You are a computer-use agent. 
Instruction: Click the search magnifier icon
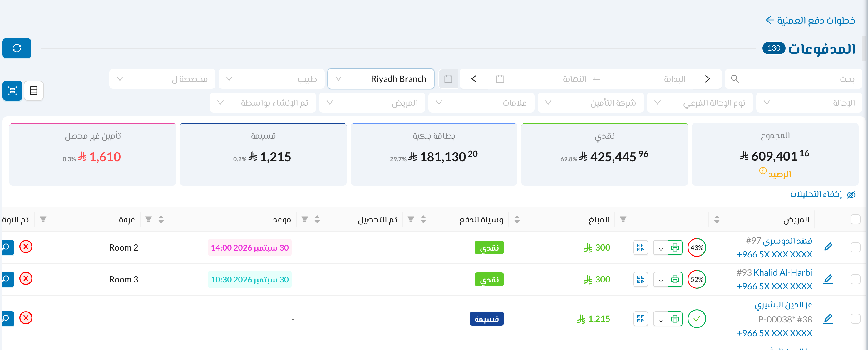point(735,79)
